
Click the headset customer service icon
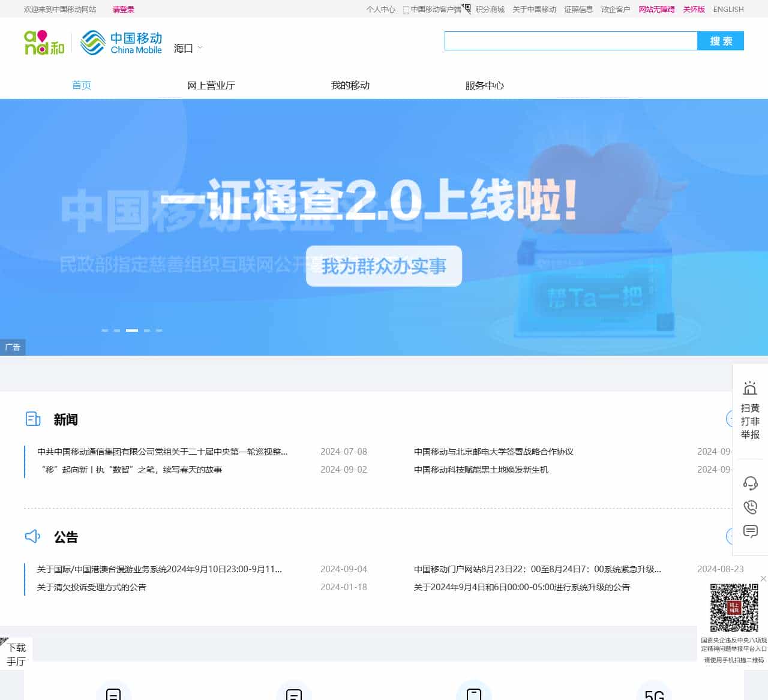[750, 483]
